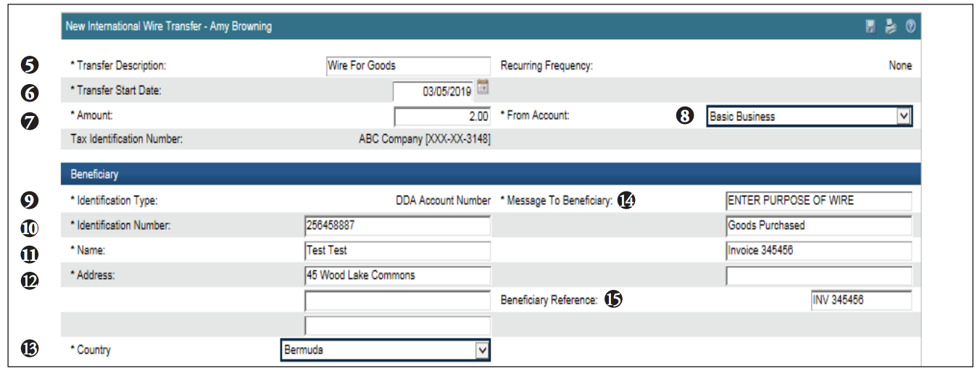This screenshot has height=374, width=980.
Task: Click the From Account label
Action: click(535, 116)
